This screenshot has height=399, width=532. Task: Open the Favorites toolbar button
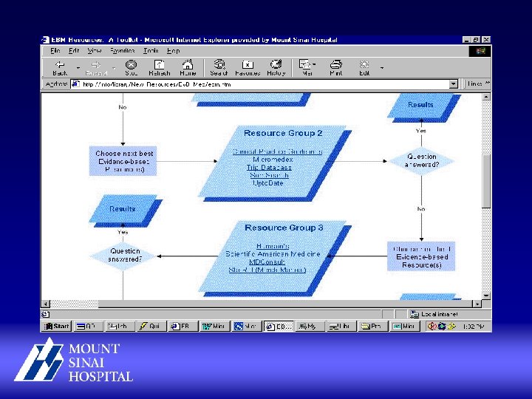tap(248, 68)
